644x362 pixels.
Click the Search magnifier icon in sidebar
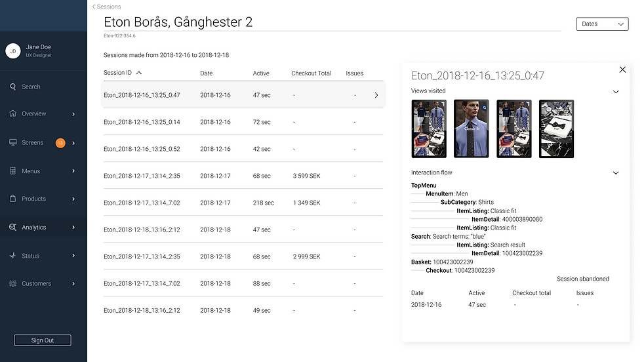(x=12, y=87)
